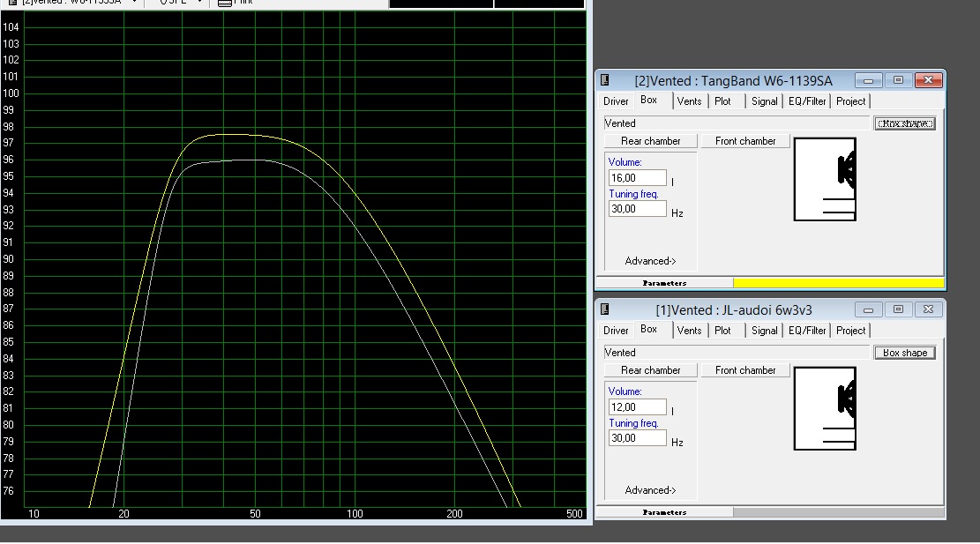Click Front chamber button in JL-audoi window
980x544 pixels.
coord(745,370)
